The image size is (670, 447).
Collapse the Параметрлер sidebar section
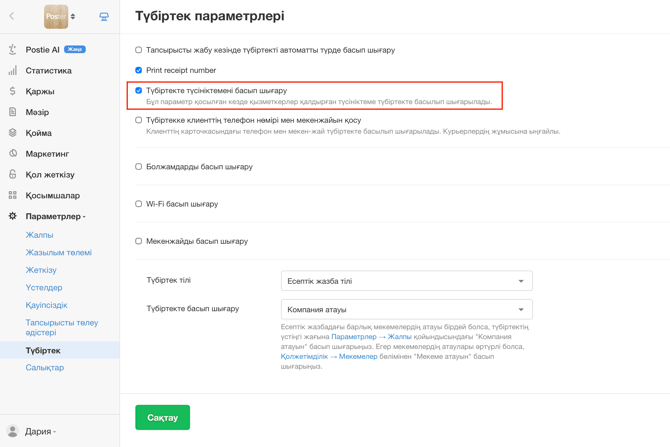point(55,216)
